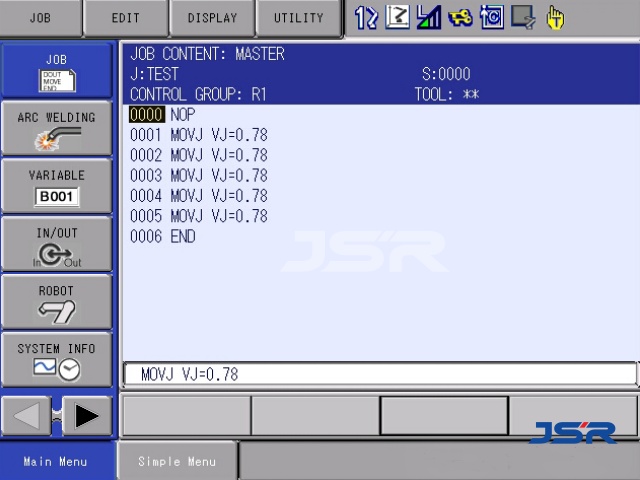This screenshot has width=640, height=480.
Task: Click the second empty soft key button
Action: click(316, 416)
